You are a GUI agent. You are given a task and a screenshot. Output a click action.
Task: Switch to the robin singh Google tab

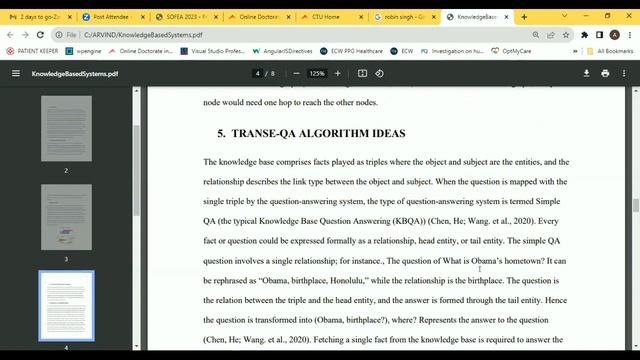click(x=404, y=17)
